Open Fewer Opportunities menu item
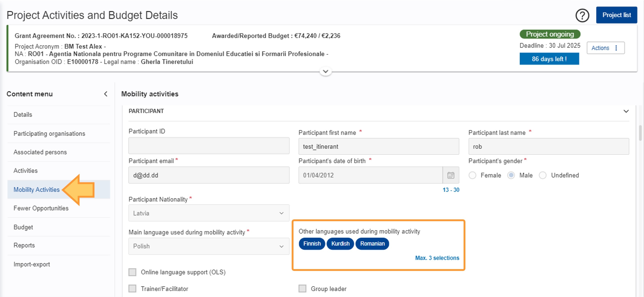 pos(59,208)
